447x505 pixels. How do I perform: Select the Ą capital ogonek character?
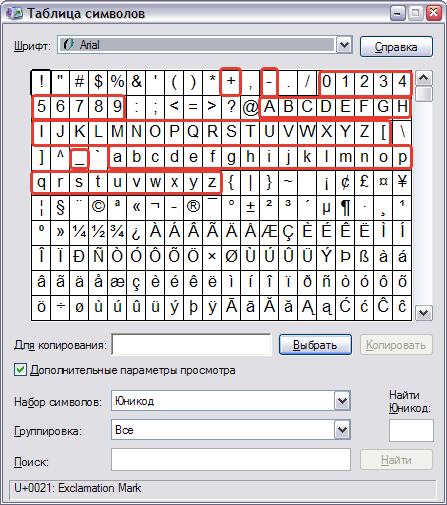[x=307, y=307]
